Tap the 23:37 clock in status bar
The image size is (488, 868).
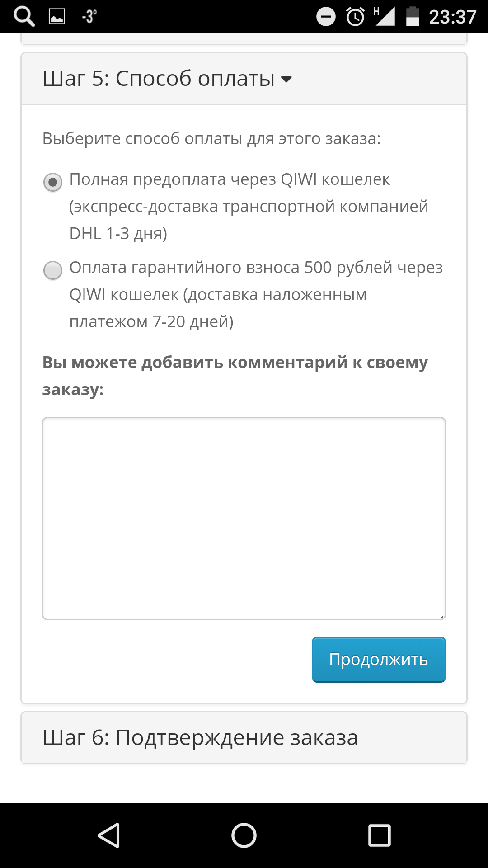(452, 17)
